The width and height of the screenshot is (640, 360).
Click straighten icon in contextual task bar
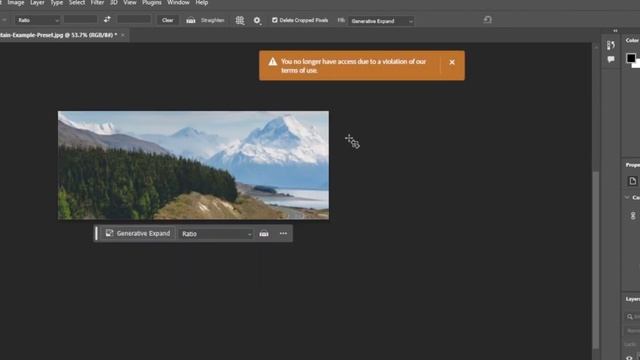click(x=264, y=234)
